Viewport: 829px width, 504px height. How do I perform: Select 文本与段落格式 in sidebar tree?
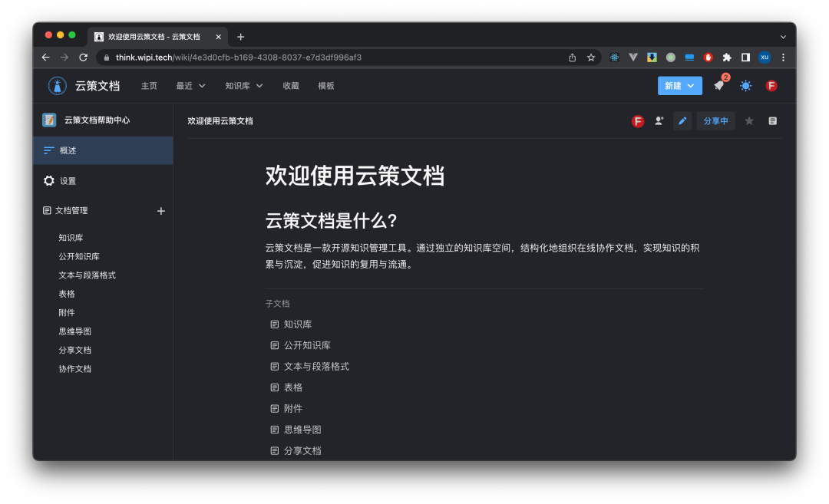[88, 275]
